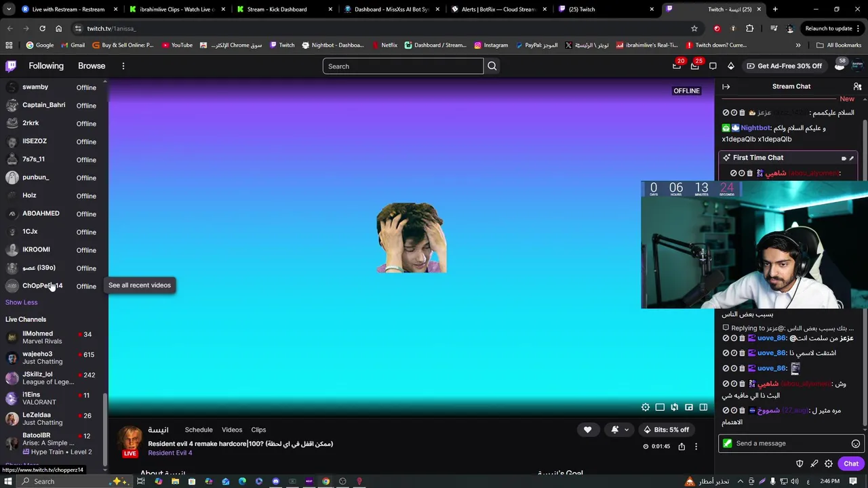
Task: Open the Get Bits diamond icon in header
Action: [731, 66]
